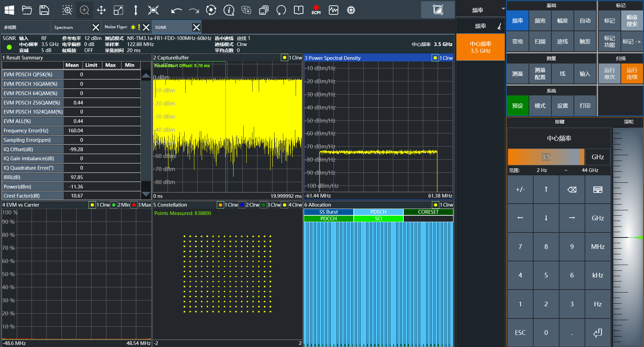Click the save disk icon
Screen dimensions: 644x347
click(x=44, y=10)
